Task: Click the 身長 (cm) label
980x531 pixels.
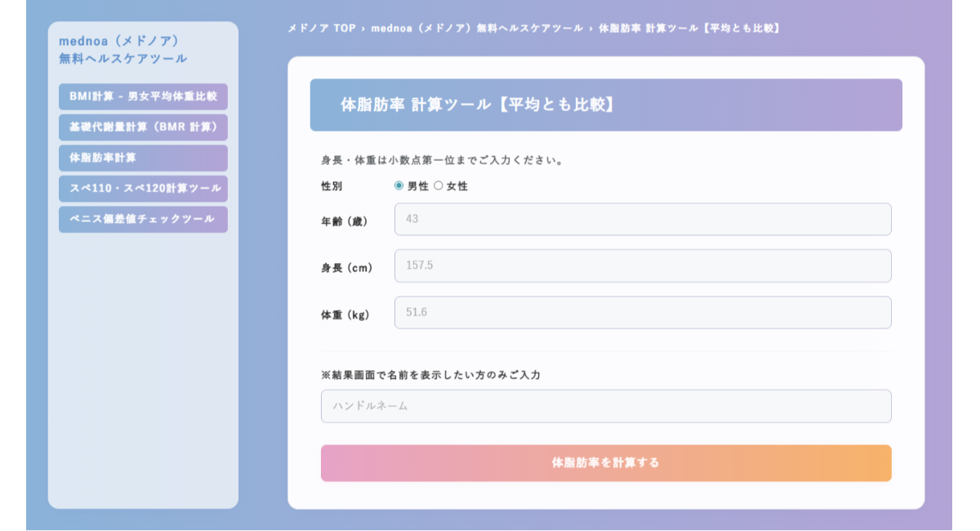Action: click(347, 267)
